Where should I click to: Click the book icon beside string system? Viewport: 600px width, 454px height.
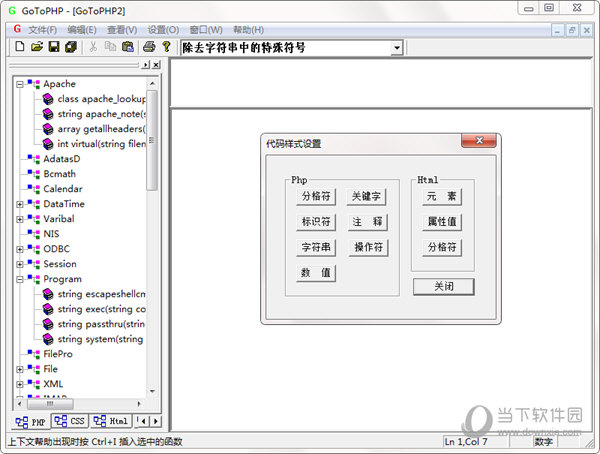pyautogui.click(x=48, y=339)
